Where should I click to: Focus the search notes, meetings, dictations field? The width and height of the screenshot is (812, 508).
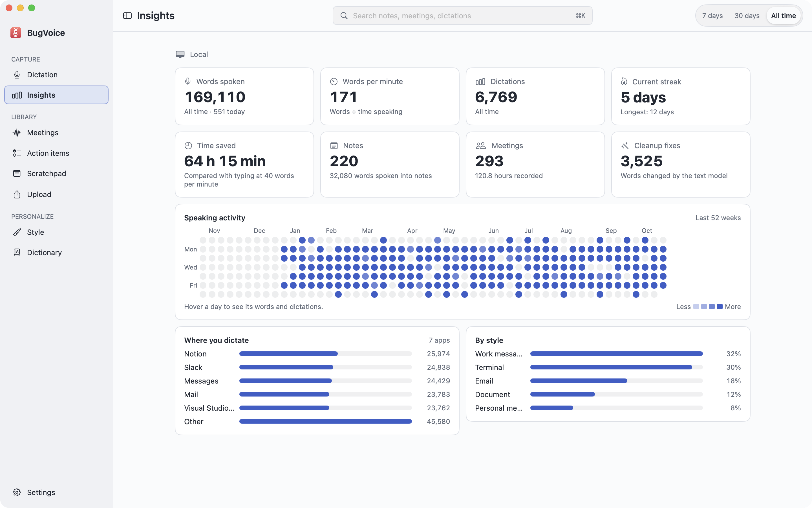pyautogui.click(x=462, y=16)
